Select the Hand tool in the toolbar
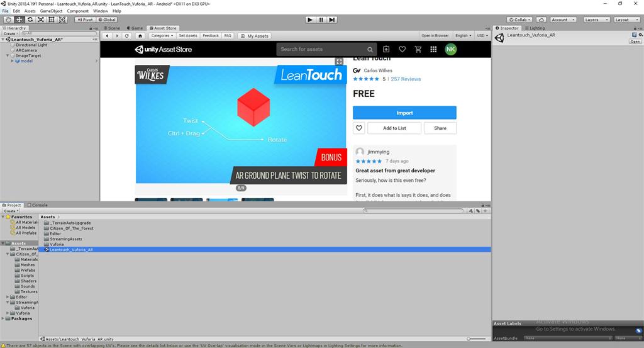The height and width of the screenshot is (348, 644). coord(8,20)
